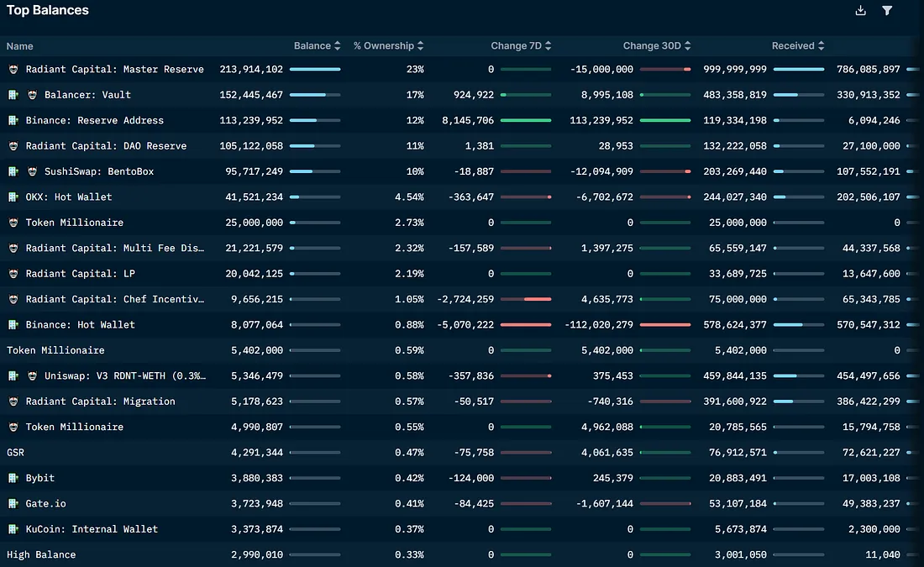924x567 pixels.
Task: Click the balance bar for Radiant Capital: Master Reserve
Action: [x=315, y=70]
